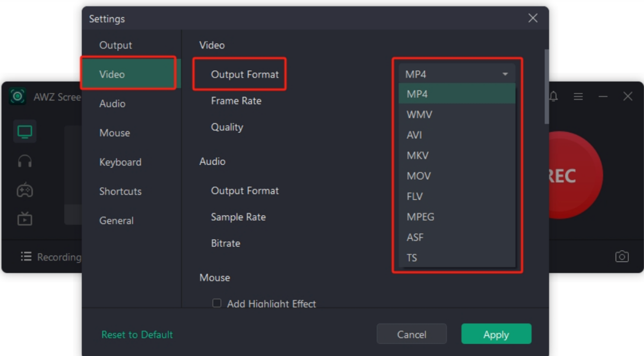The height and width of the screenshot is (356, 644).
Task: Open the video Output Format dropdown
Action: [x=456, y=73]
